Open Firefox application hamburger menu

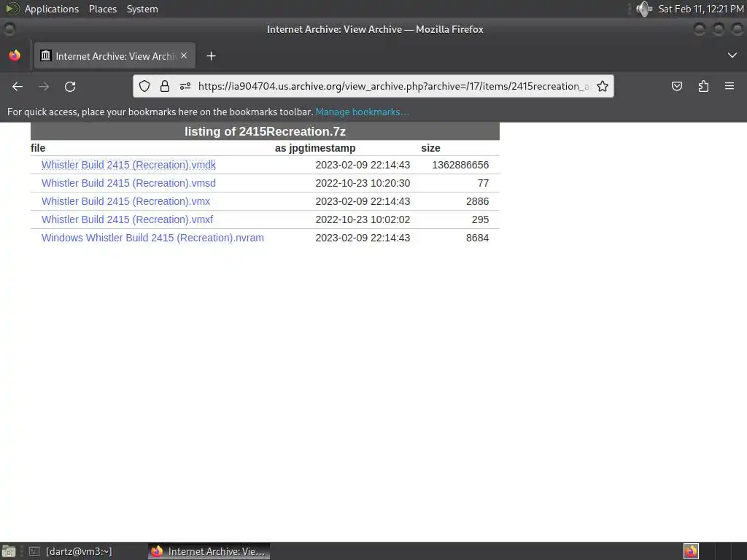coord(729,86)
